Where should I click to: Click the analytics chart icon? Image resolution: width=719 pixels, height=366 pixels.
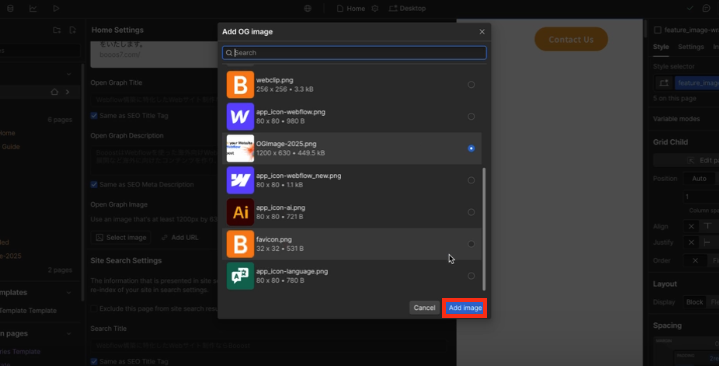(33, 8)
